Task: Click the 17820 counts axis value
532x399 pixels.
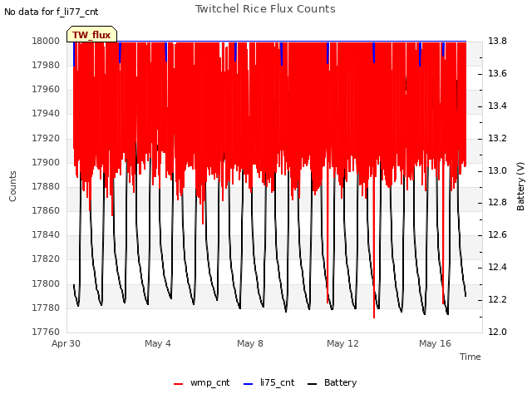Action: point(46,259)
